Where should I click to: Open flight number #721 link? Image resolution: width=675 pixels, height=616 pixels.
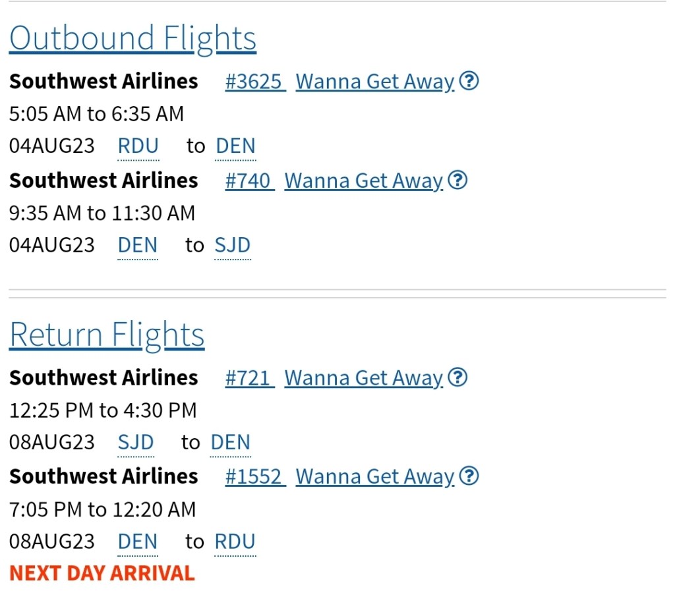tap(249, 378)
